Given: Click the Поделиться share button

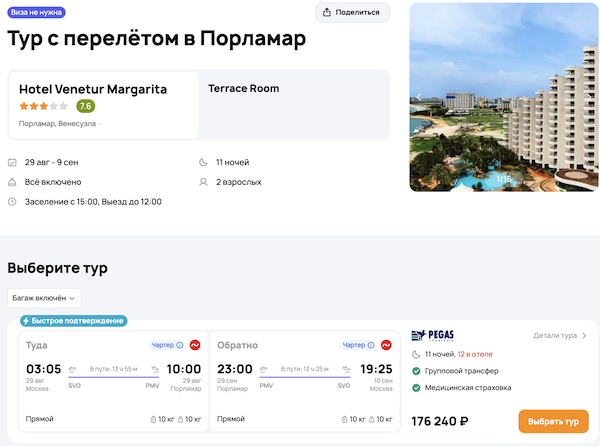Looking at the screenshot, I should coord(353,12).
